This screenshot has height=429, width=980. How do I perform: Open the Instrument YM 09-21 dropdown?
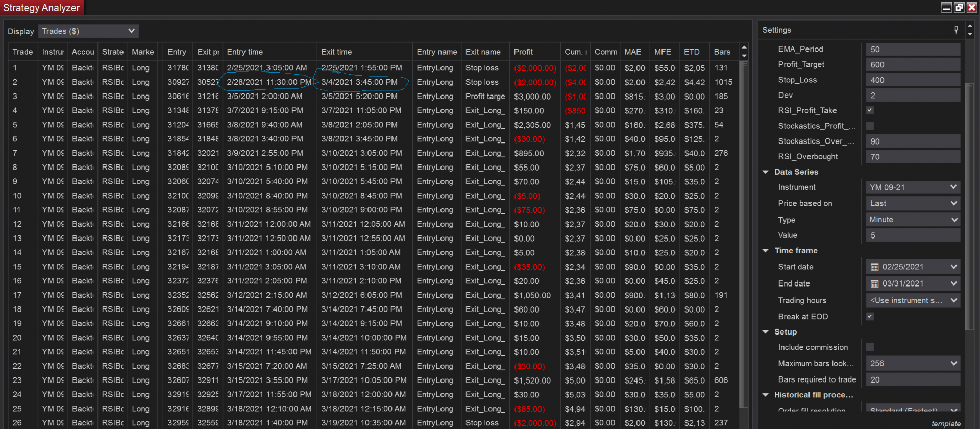click(x=913, y=187)
